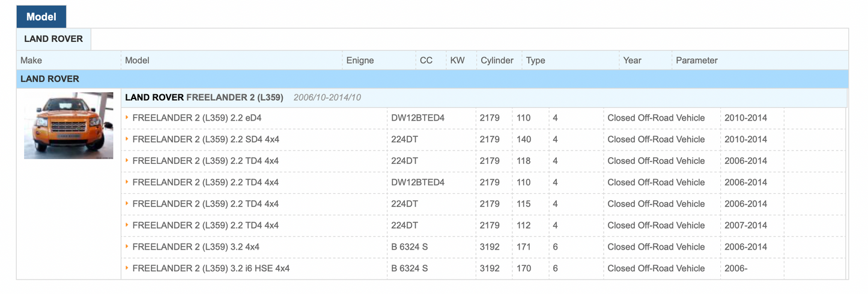Click Closed Off-Road Vehicle in i6 HSE row

click(x=656, y=268)
